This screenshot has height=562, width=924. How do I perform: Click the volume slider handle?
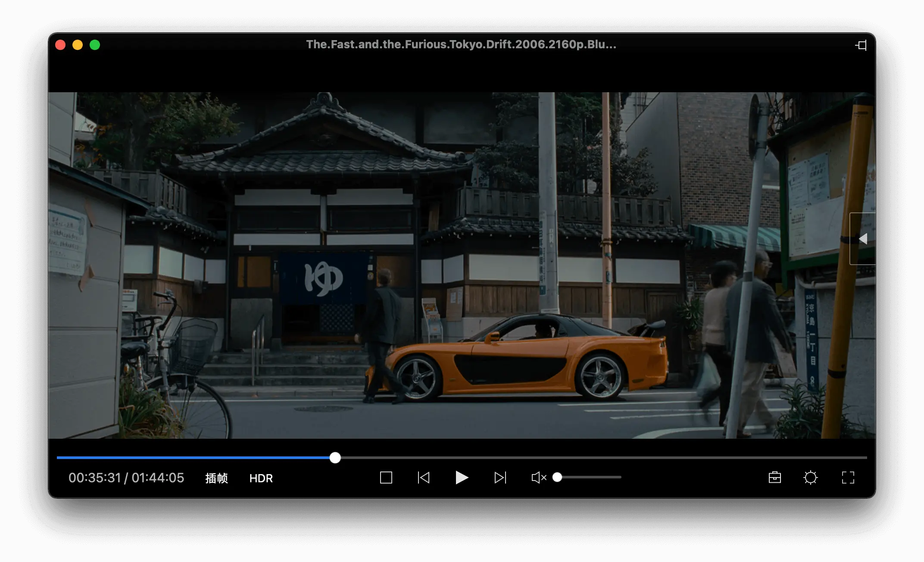(x=557, y=477)
